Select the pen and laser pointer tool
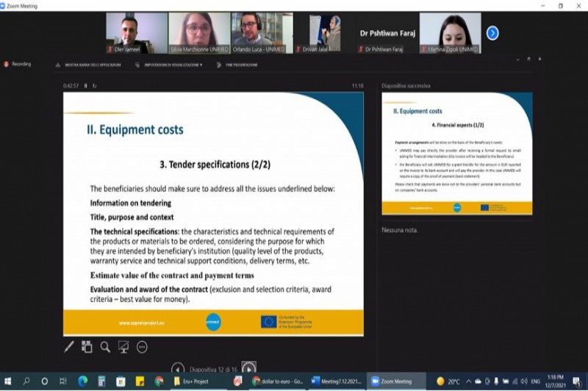 pos(69,346)
